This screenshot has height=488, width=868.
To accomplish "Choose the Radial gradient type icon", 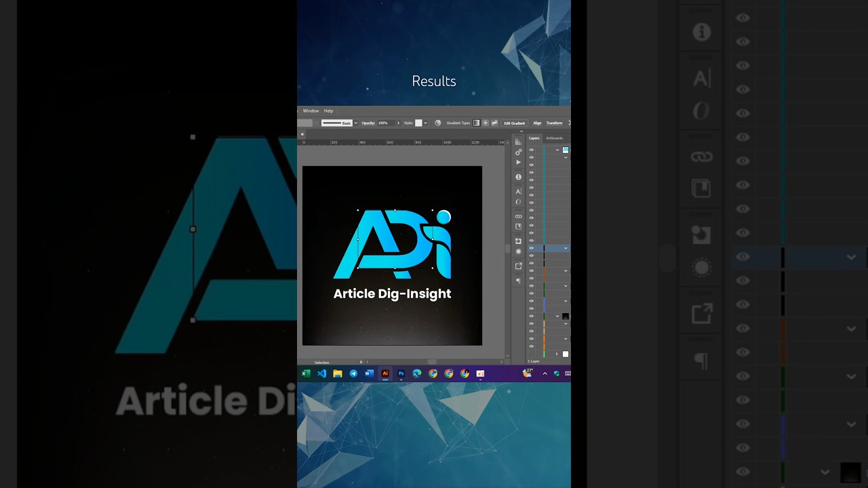I will 486,123.
